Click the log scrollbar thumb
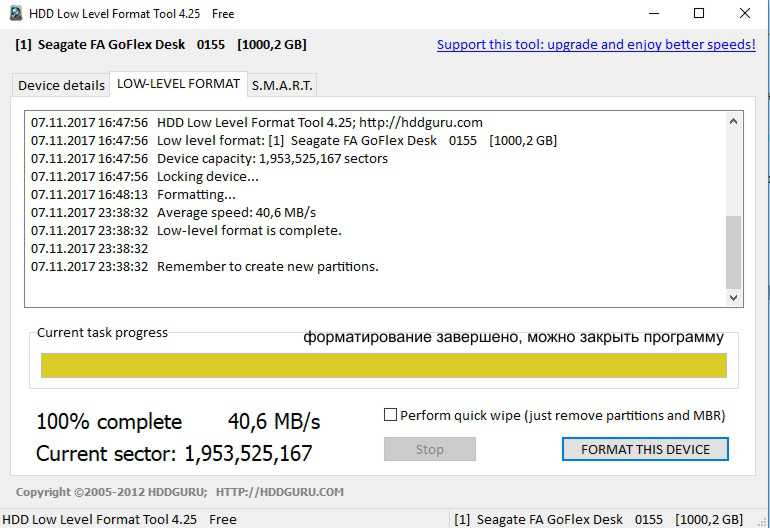770x528 pixels. pos(733,252)
